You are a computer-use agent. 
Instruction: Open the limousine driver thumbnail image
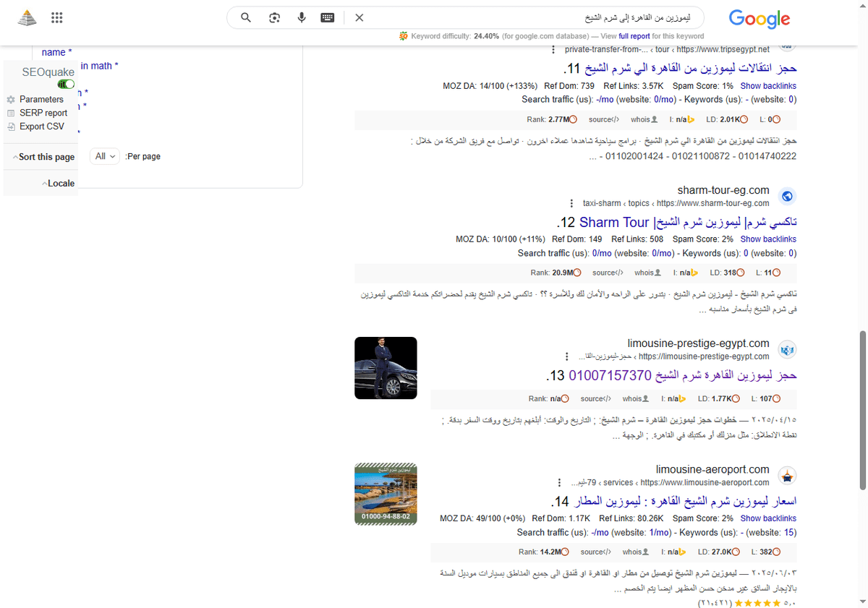coord(385,367)
